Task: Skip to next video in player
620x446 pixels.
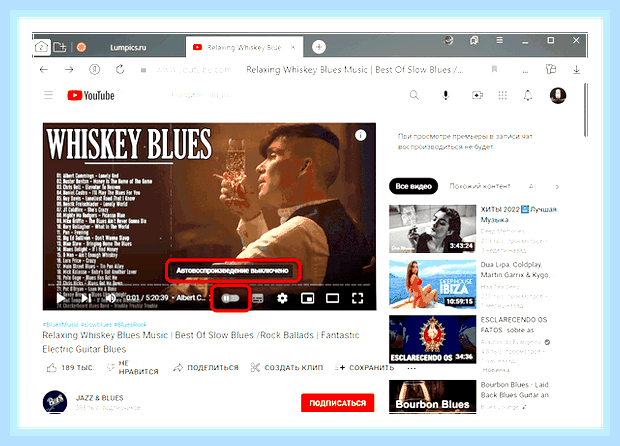Action: (x=87, y=298)
